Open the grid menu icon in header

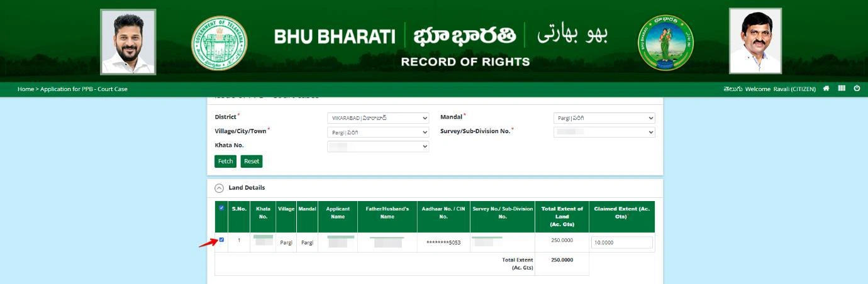pos(842,89)
